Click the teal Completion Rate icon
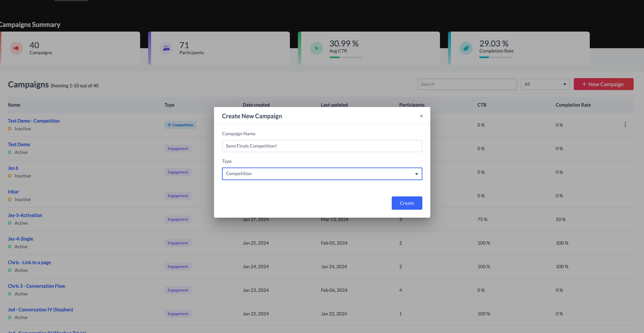 pos(466,48)
